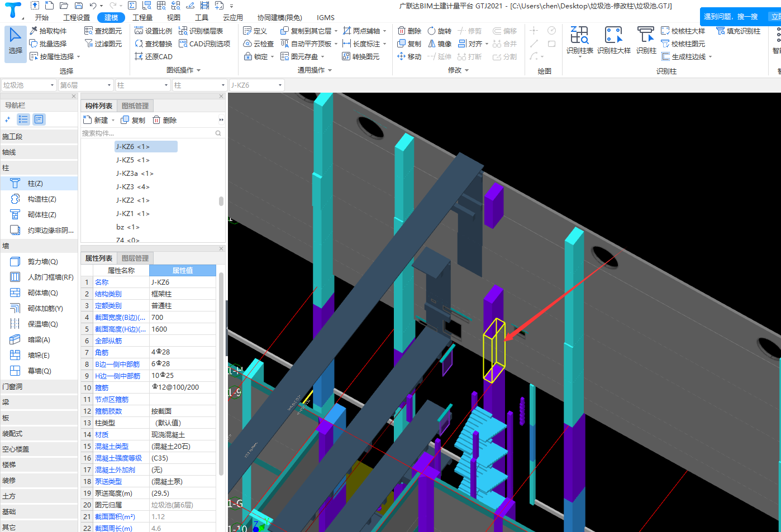781x532 pixels.
Task: Select J-KZ5 in component list
Action: click(x=132, y=160)
